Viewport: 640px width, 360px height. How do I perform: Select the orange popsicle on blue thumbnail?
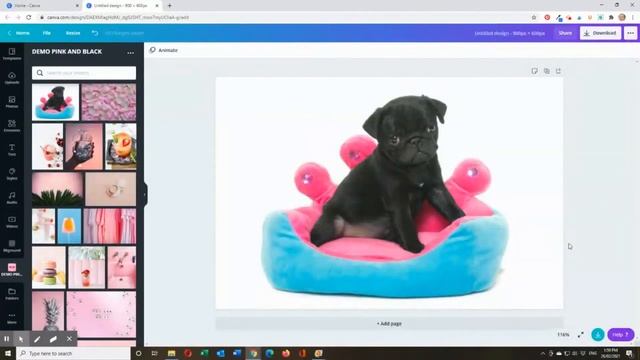[69, 226]
